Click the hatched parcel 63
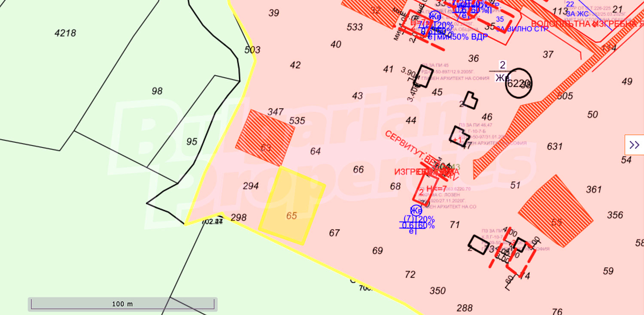The height and width of the screenshot is (315, 644). tap(265, 138)
